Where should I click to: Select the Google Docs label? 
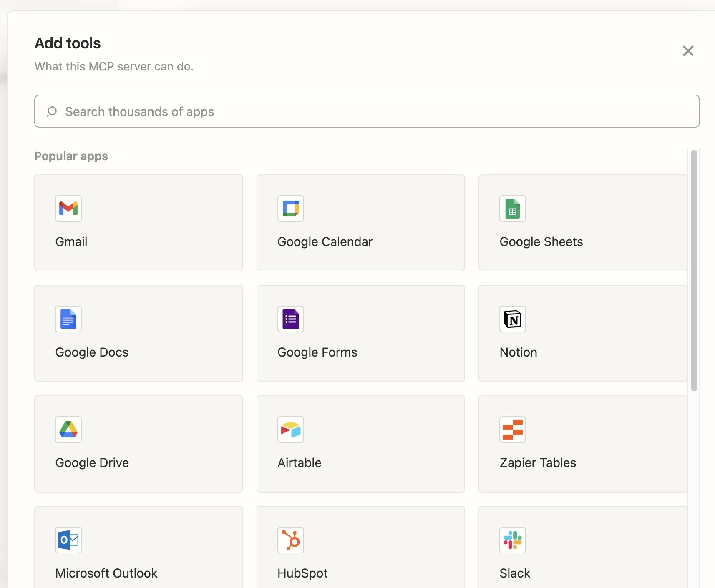[92, 352]
